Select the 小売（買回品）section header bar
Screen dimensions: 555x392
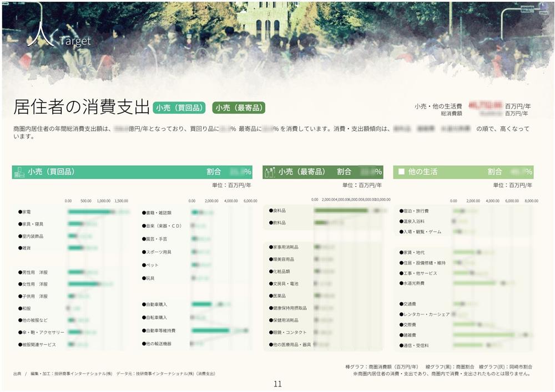click(132, 172)
